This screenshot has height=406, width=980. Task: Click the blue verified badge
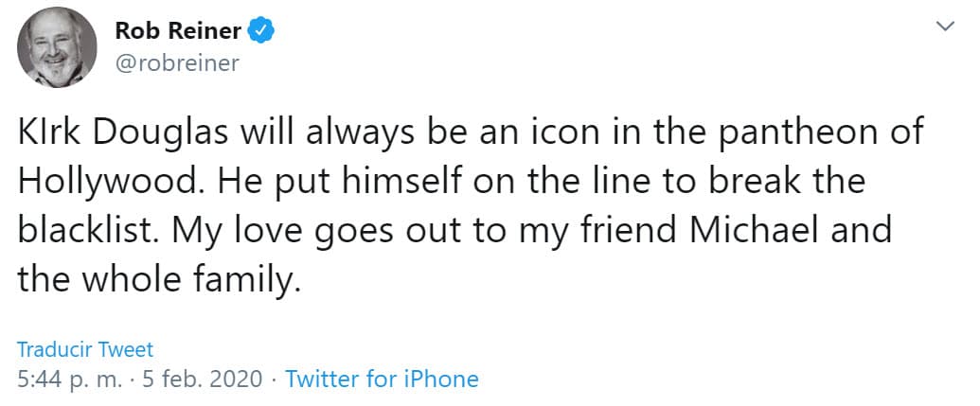262,31
